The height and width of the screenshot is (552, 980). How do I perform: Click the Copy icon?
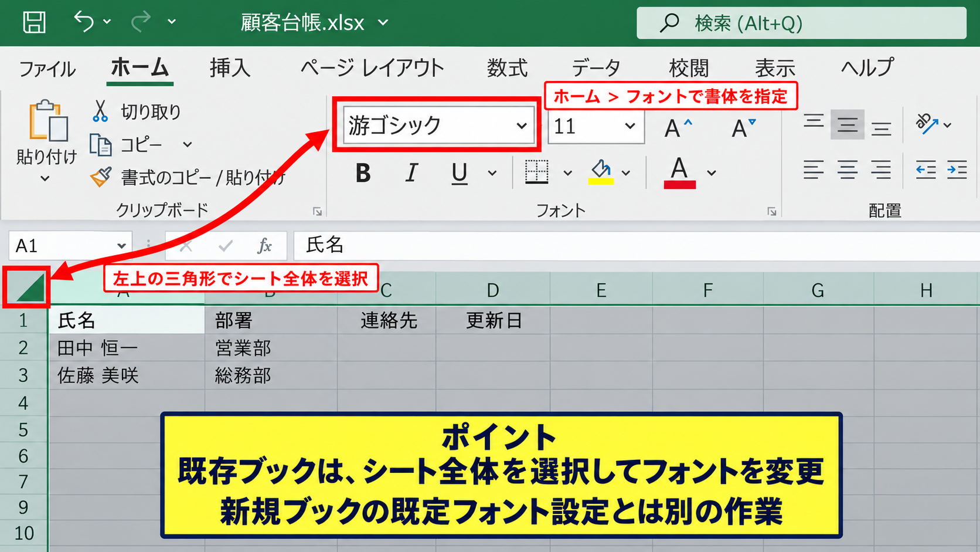[x=100, y=144]
